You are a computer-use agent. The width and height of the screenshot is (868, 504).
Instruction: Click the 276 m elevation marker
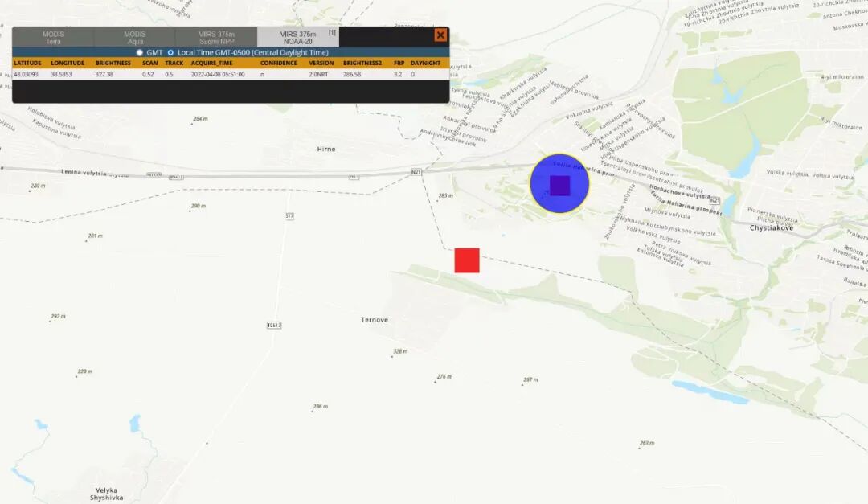click(x=444, y=377)
